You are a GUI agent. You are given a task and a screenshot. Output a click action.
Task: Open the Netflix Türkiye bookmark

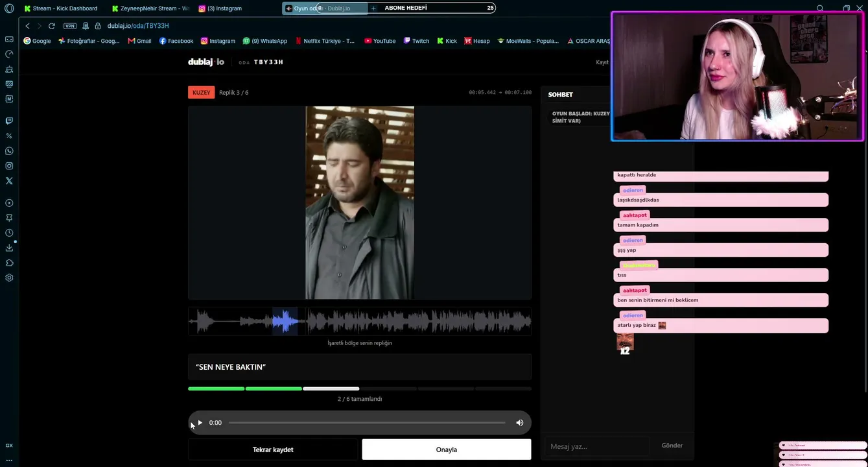325,41
